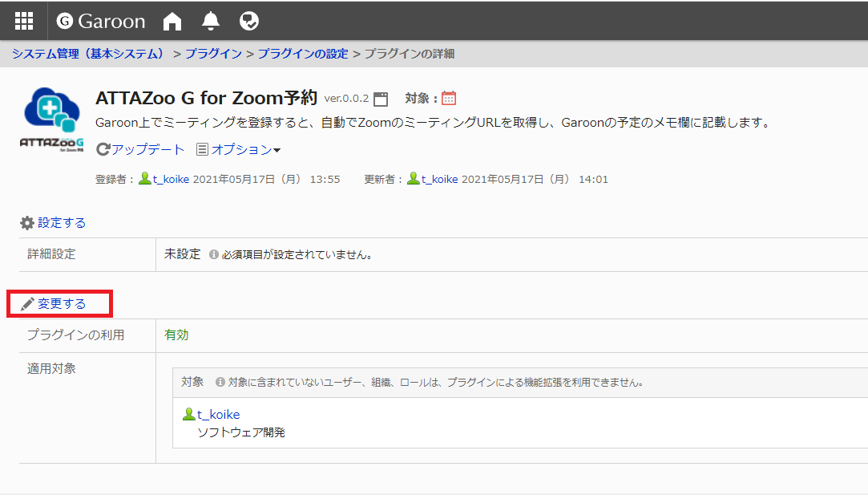Click the round checkmark icon in header
The height and width of the screenshot is (495, 868).
click(x=248, y=21)
